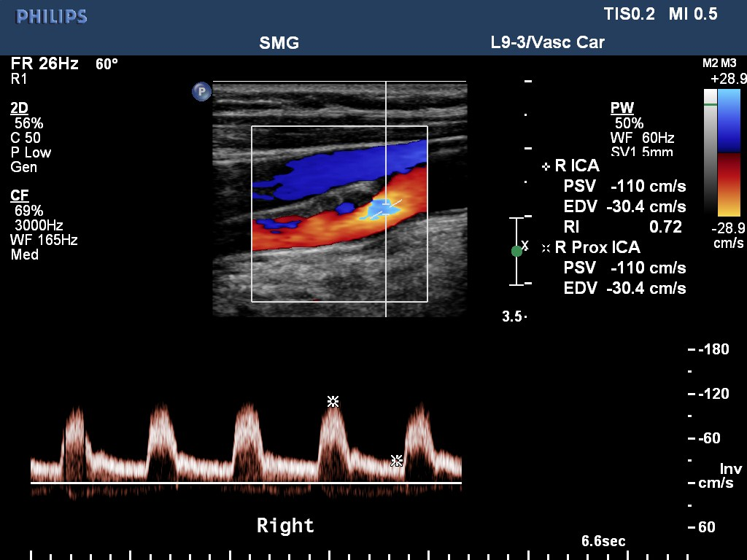This screenshot has width=747, height=560.
Task: Toggle the Inv spectral invert label
Action: pos(730,469)
